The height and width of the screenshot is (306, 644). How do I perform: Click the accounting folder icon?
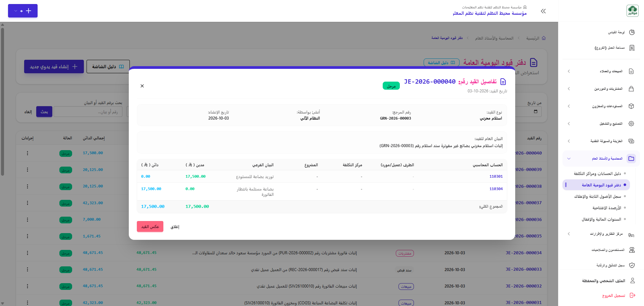(x=631, y=159)
